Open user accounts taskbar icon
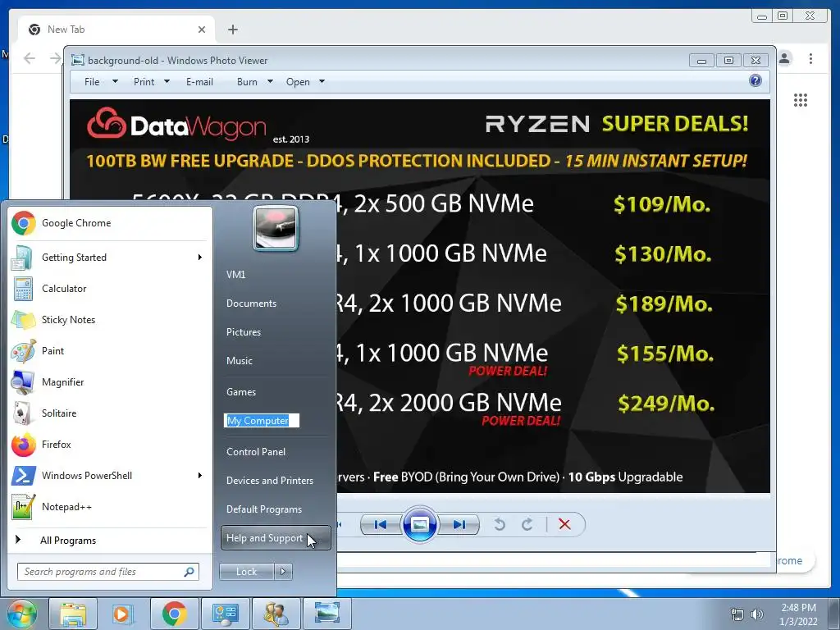The height and width of the screenshot is (630, 840). 276,614
